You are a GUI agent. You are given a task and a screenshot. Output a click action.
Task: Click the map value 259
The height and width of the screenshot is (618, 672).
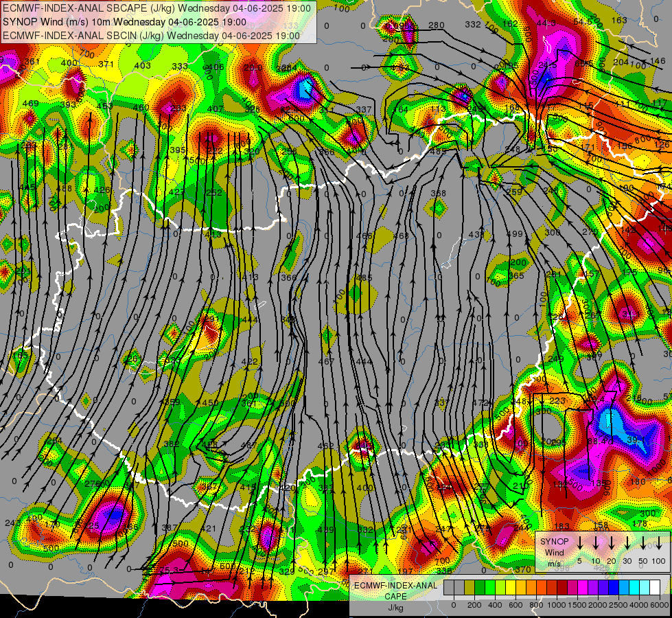[x=514, y=192]
